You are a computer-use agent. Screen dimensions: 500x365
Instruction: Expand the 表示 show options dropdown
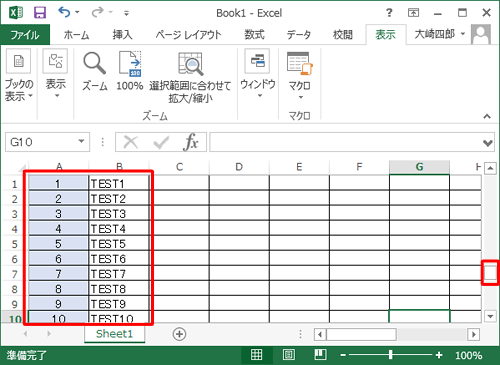coord(55,74)
